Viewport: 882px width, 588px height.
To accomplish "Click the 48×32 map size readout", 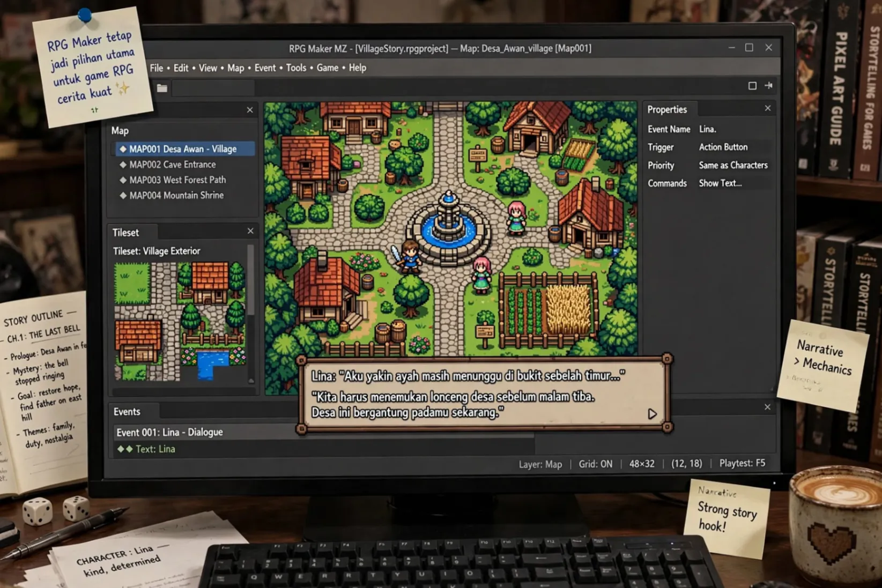I will coord(642,464).
